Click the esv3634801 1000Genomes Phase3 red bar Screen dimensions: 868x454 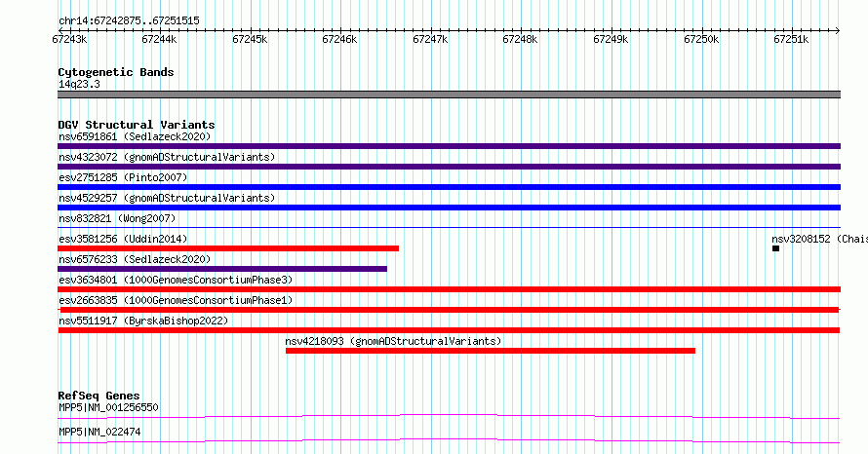tap(449, 289)
